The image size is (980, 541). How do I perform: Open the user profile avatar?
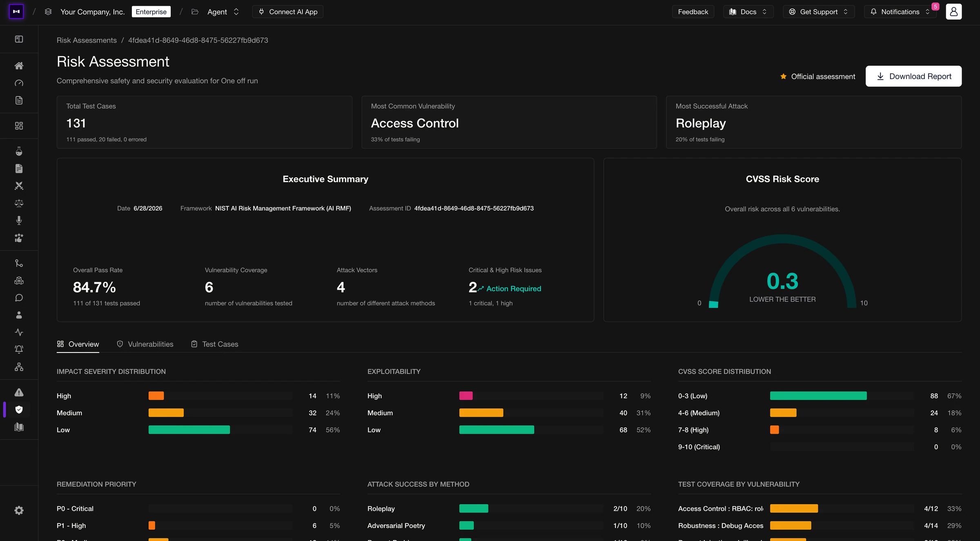click(953, 11)
